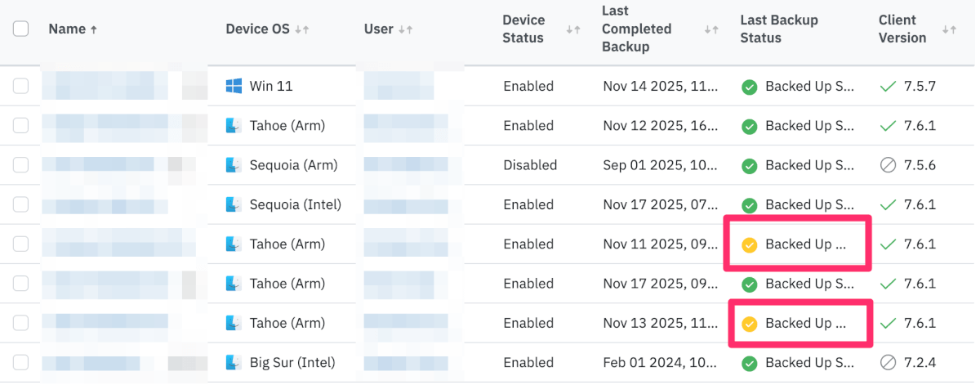Open the Nov 17 2025, 07... backup date entry
Viewport: 980px width, 385px height.
661,204
